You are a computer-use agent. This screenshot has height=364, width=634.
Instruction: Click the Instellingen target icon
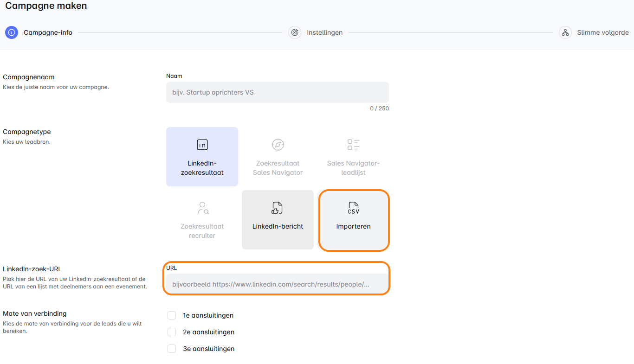pyautogui.click(x=295, y=32)
